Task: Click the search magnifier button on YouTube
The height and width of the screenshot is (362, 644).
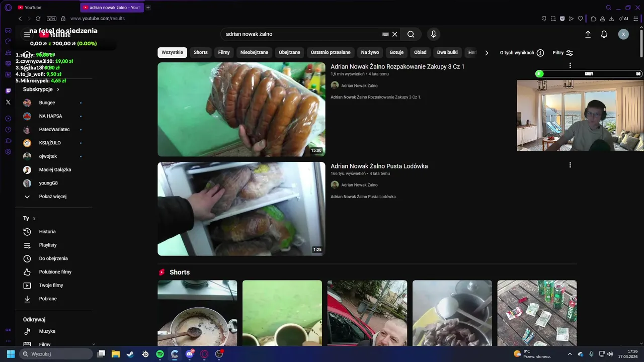Action: click(x=411, y=34)
